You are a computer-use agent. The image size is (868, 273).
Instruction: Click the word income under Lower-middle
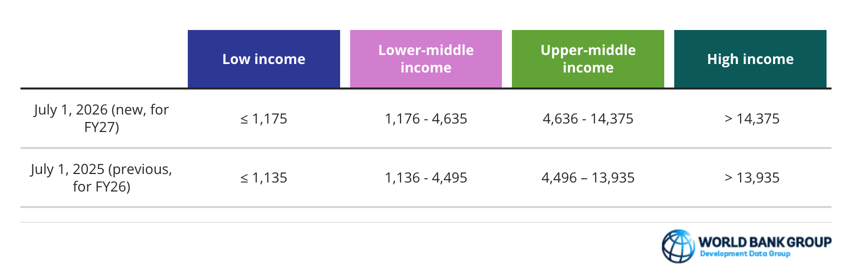click(426, 68)
